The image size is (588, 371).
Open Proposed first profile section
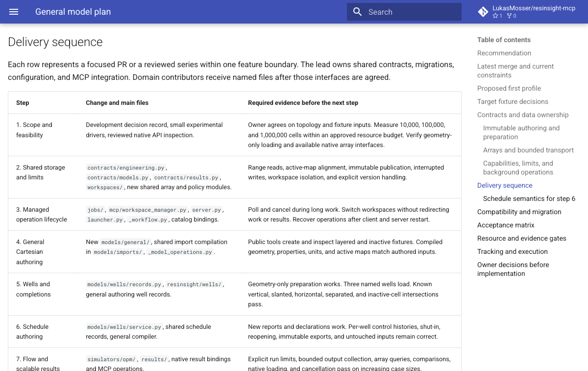[509, 88]
